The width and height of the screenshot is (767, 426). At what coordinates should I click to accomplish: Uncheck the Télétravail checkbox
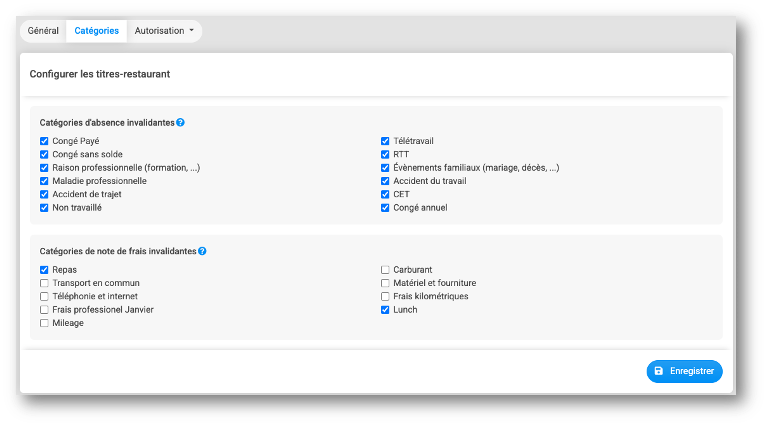click(385, 141)
